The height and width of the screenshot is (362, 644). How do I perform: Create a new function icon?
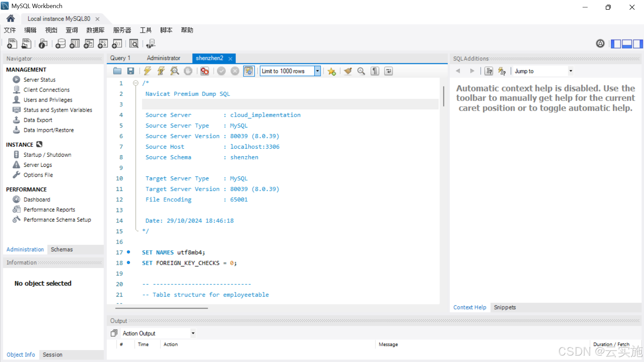click(x=117, y=44)
